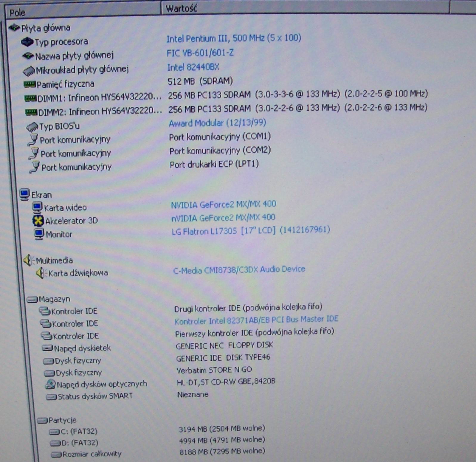This screenshot has height=462, width=476.
Task: Open the NVIDIA GeForce2 MX video card link
Action: coord(223,204)
